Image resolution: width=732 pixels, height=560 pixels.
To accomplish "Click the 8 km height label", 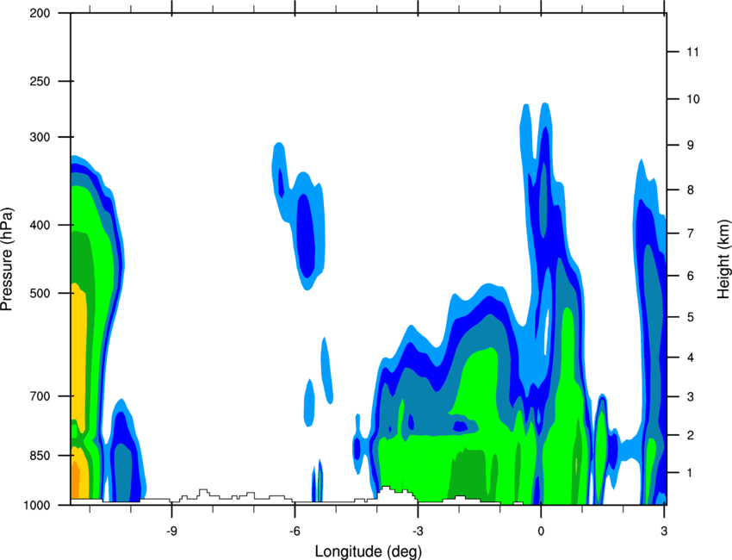I will [x=691, y=190].
